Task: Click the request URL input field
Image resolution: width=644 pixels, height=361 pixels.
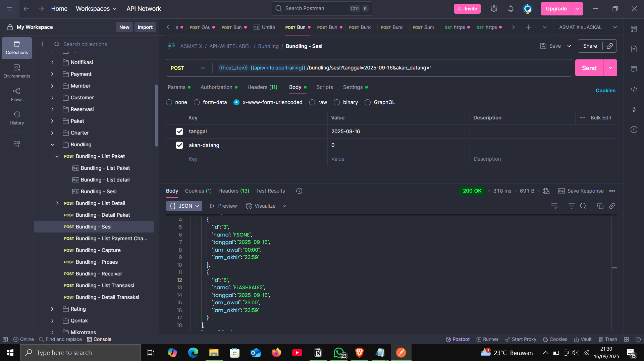Action: [392, 68]
